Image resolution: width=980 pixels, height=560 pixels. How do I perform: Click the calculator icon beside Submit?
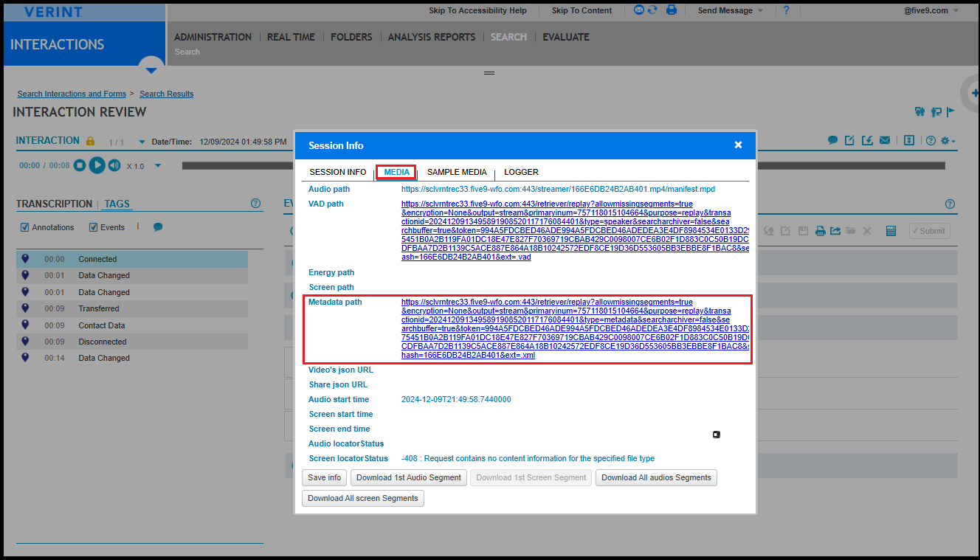(x=891, y=231)
